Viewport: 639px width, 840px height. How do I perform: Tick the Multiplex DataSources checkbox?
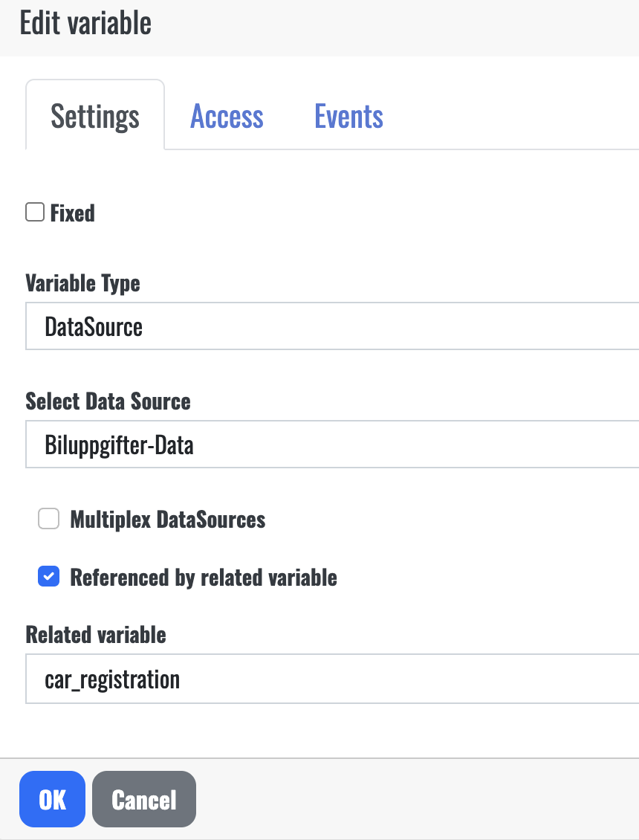click(49, 518)
